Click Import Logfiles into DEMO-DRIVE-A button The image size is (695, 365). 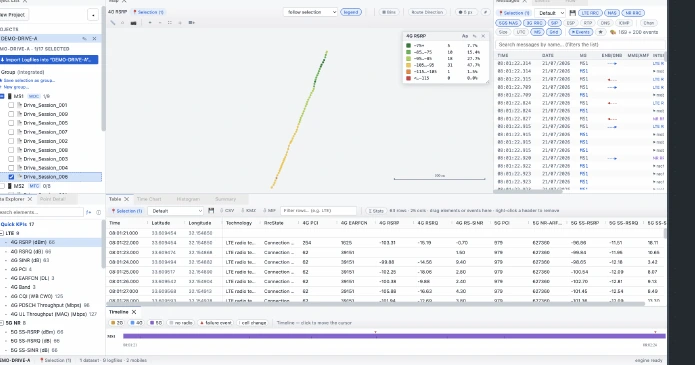click(49, 59)
